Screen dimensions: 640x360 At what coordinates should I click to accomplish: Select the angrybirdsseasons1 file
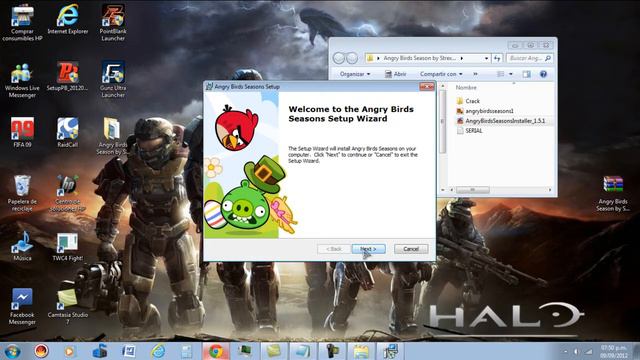click(485, 111)
